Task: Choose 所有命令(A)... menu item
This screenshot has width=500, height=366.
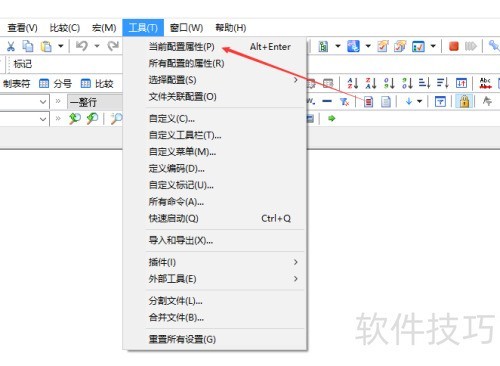Action: pyautogui.click(x=215, y=202)
